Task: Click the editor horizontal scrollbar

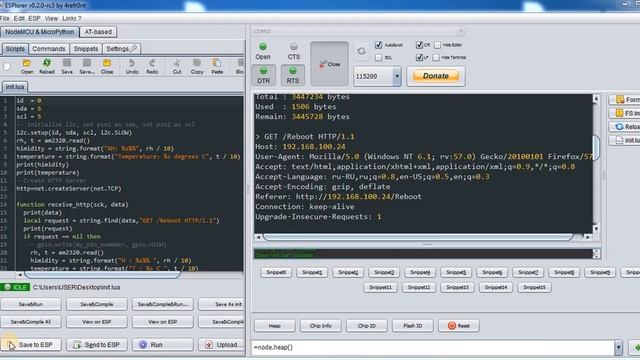Action: 102,274
